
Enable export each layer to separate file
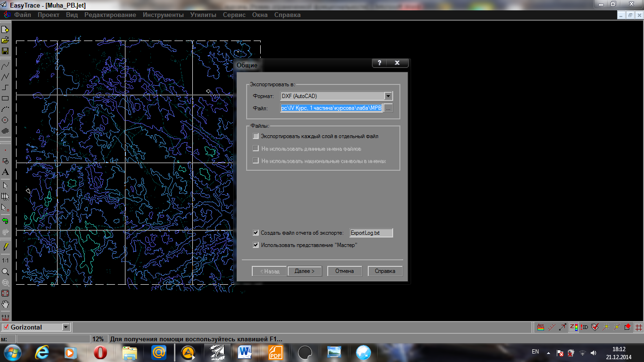click(x=256, y=136)
